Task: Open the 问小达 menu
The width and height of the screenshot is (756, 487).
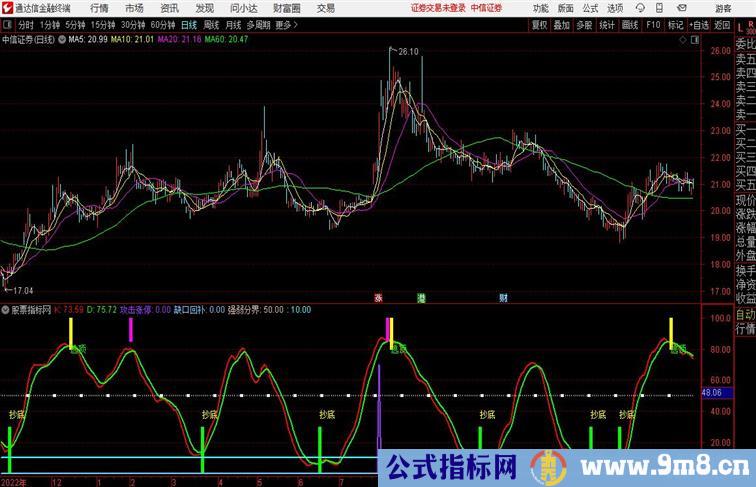Action: click(x=243, y=8)
